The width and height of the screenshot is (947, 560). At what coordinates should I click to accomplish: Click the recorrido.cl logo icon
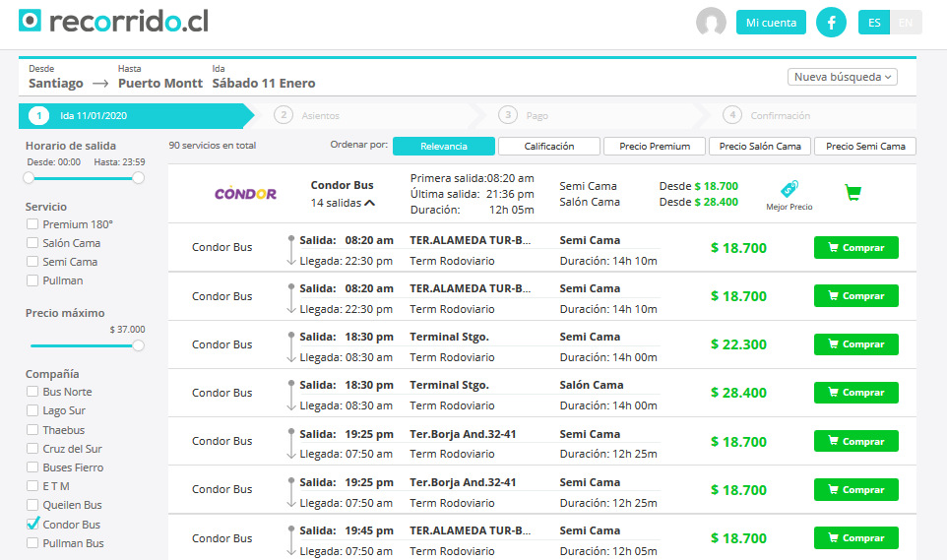coord(31,21)
